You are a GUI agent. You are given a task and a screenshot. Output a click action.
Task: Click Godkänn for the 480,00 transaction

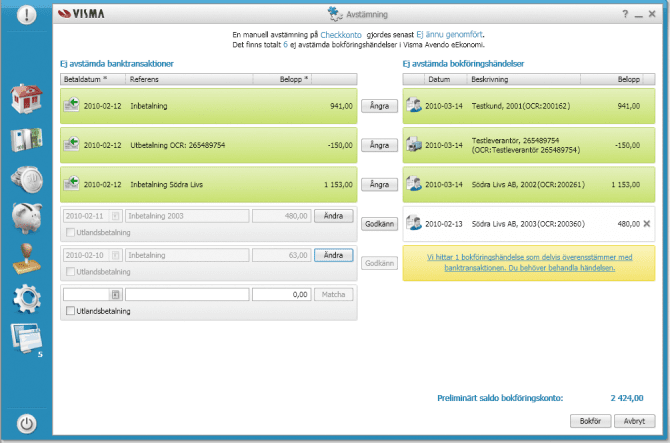379,225
